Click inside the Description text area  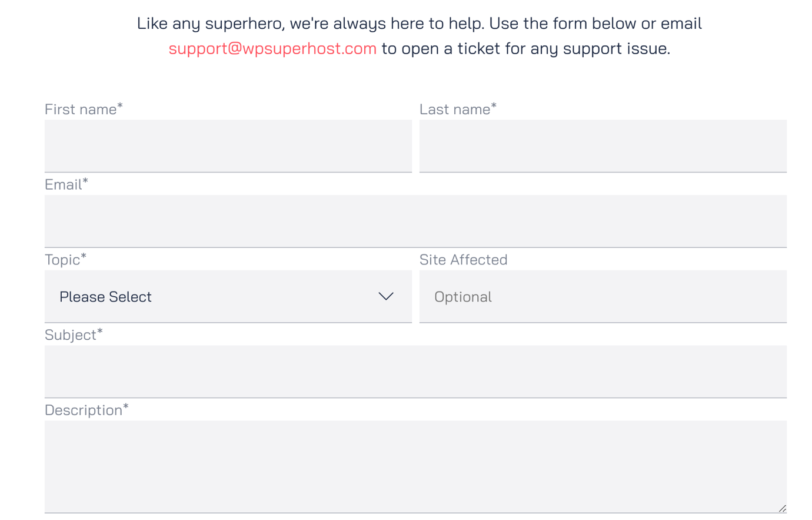coord(415,465)
